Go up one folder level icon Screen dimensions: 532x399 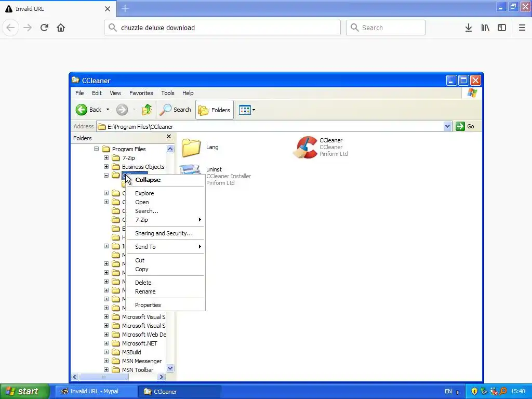click(147, 110)
